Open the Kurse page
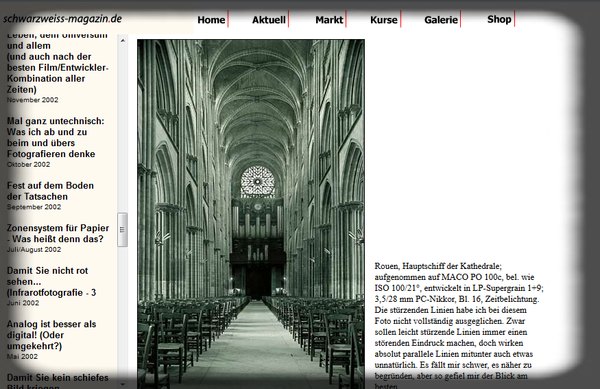The image size is (600, 389). pyautogui.click(x=384, y=20)
